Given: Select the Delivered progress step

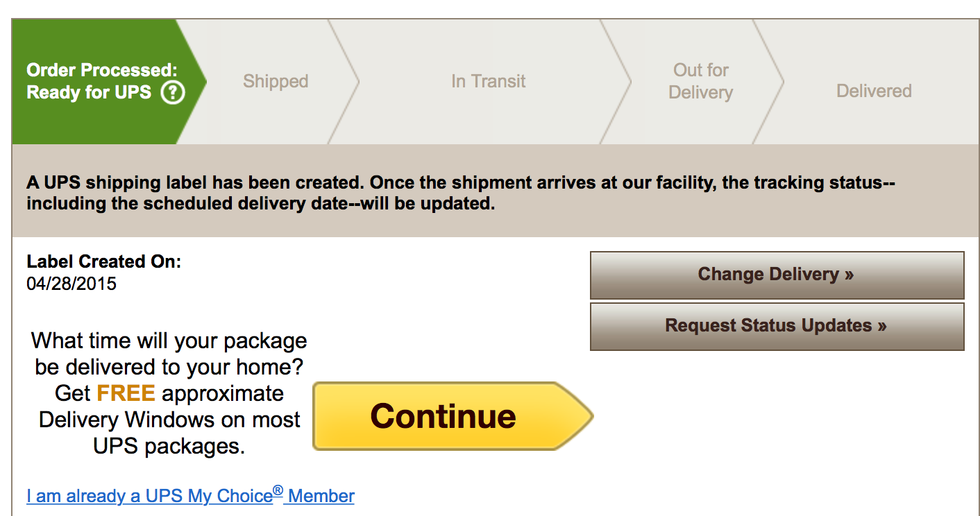Looking at the screenshot, I should pos(874,91).
